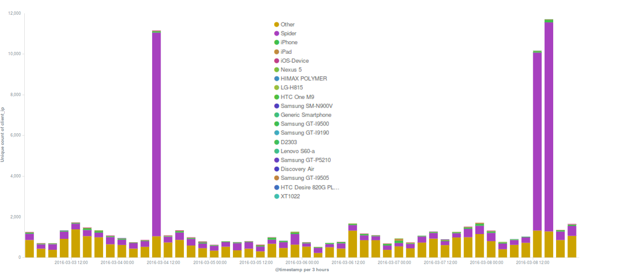
Task: Click the Other legend color dot
Action: tap(277, 25)
